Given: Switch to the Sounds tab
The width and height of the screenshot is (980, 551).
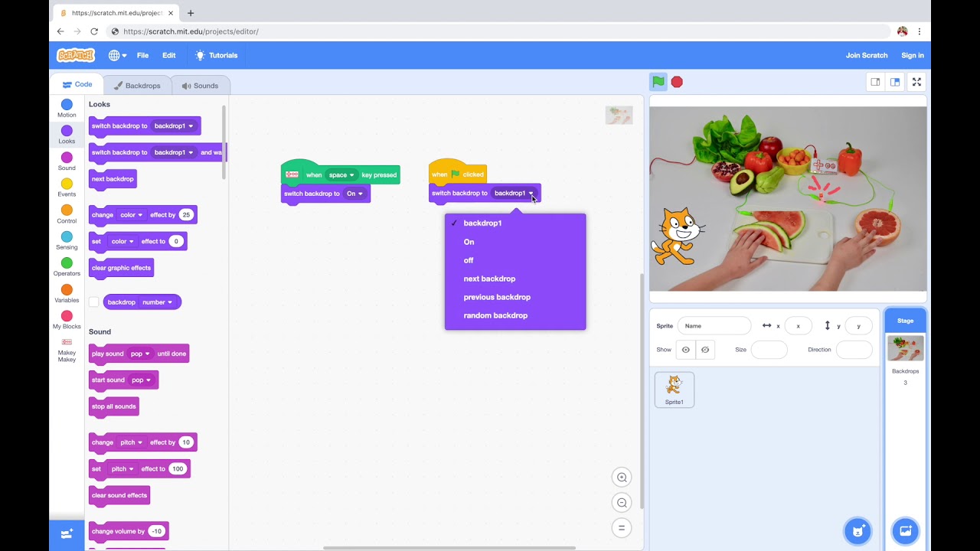Looking at the screenshot, I should (x=200, y=86).
